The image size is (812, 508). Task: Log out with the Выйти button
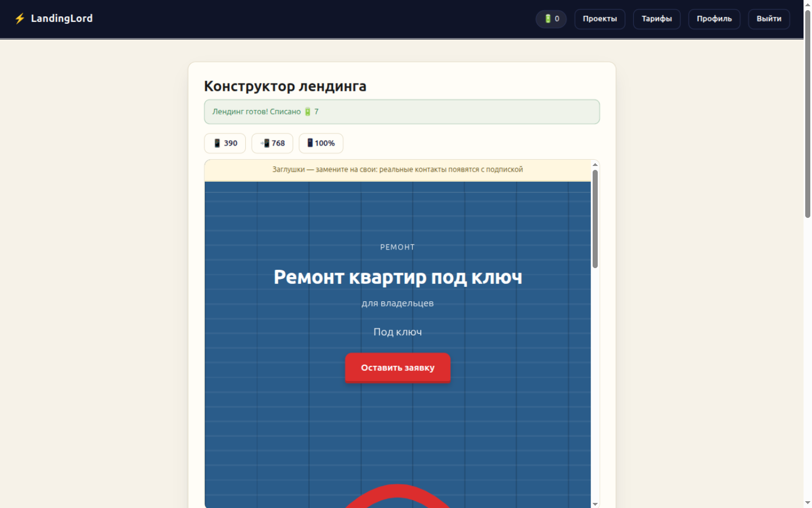769,19
